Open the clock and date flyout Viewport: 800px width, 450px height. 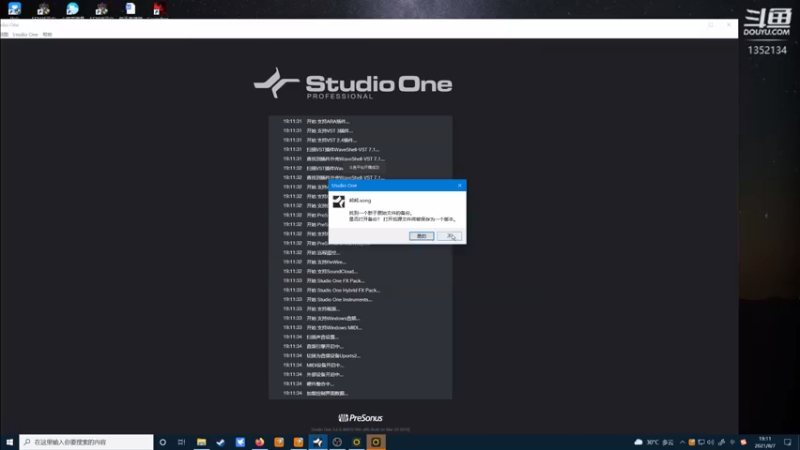(765, 442)
